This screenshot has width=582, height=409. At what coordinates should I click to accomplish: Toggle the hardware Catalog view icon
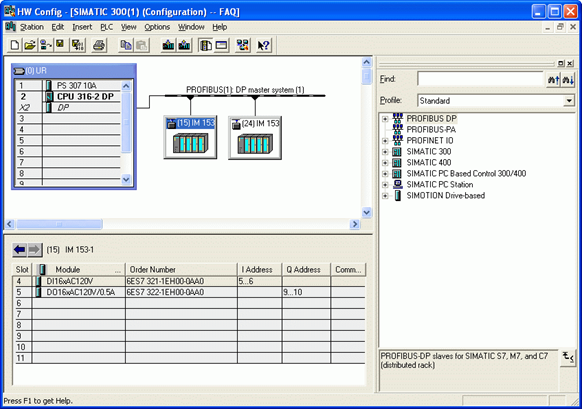tap(205, 45)
